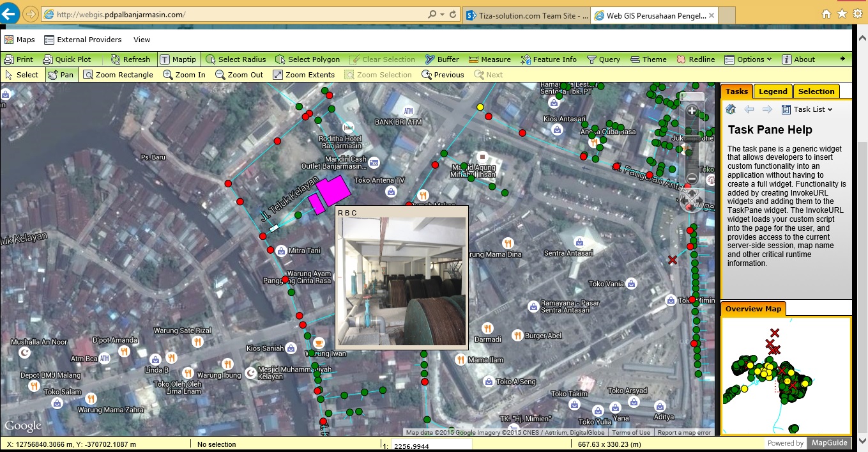Switch to the Select cursor mode
The height and width of the screenshot is (452, 868).
point(21,75)
